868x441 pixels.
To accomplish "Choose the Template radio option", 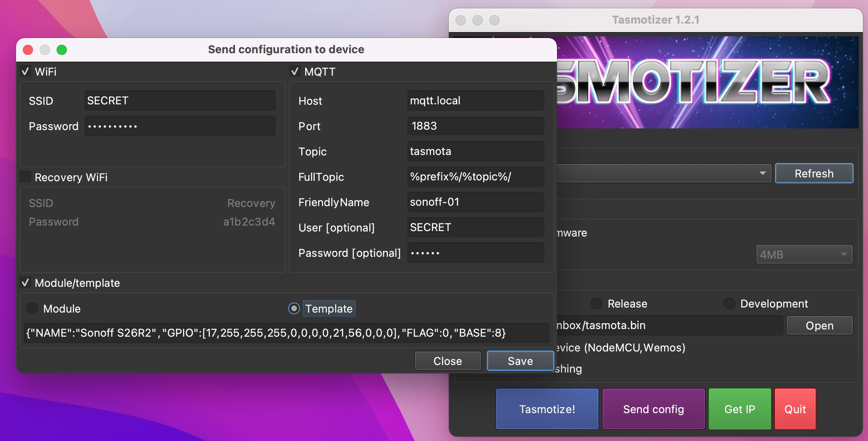I will coord(294,308).
